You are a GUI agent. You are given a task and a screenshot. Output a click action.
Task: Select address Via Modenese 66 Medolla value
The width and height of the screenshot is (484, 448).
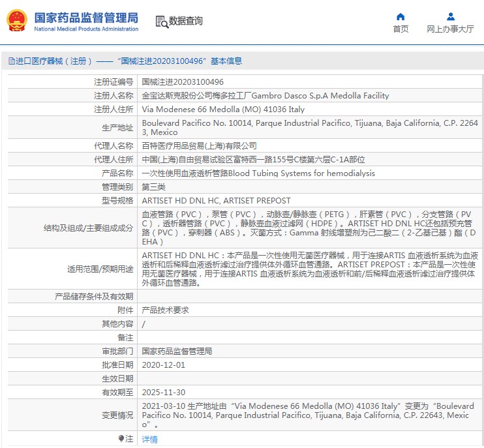click(x=223, y=110)
